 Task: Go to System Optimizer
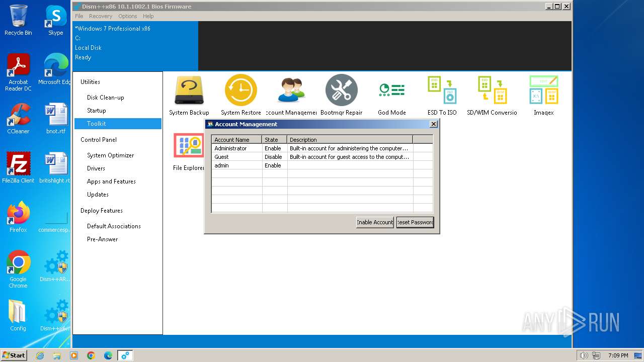tap(118, 155)
